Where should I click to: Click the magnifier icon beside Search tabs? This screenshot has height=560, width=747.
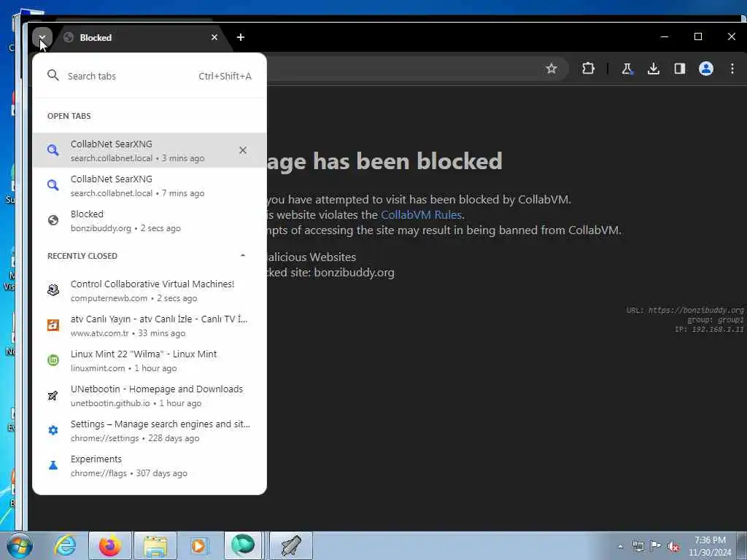53,75
